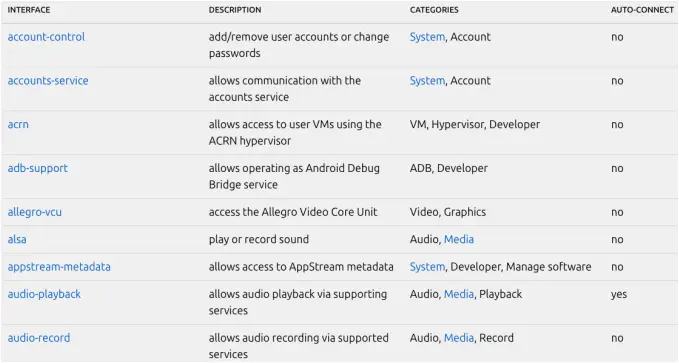Select description 'allows audio playback via supporting services'
Viewport: 679px width, 363px height.
(297, 302)
